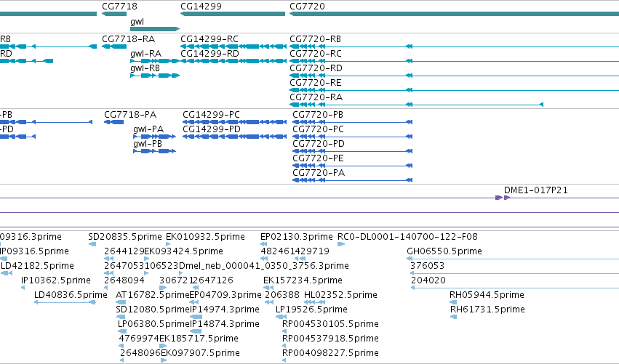The height and width of the screenshot is (364, 619).
Task: Select the CG7718 gene label
Action: pos(119,7)
